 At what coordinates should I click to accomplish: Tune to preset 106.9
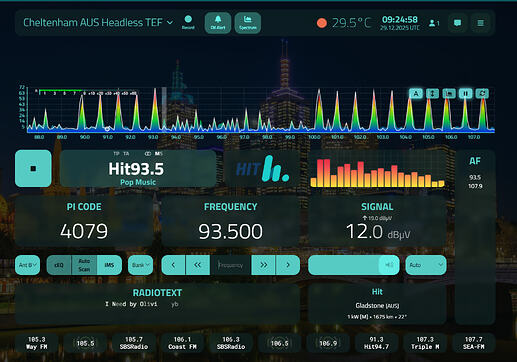coord(328,343)
